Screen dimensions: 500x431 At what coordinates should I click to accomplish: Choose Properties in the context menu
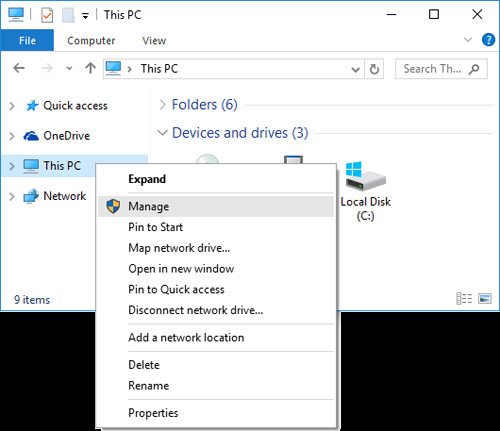(216, 413)
